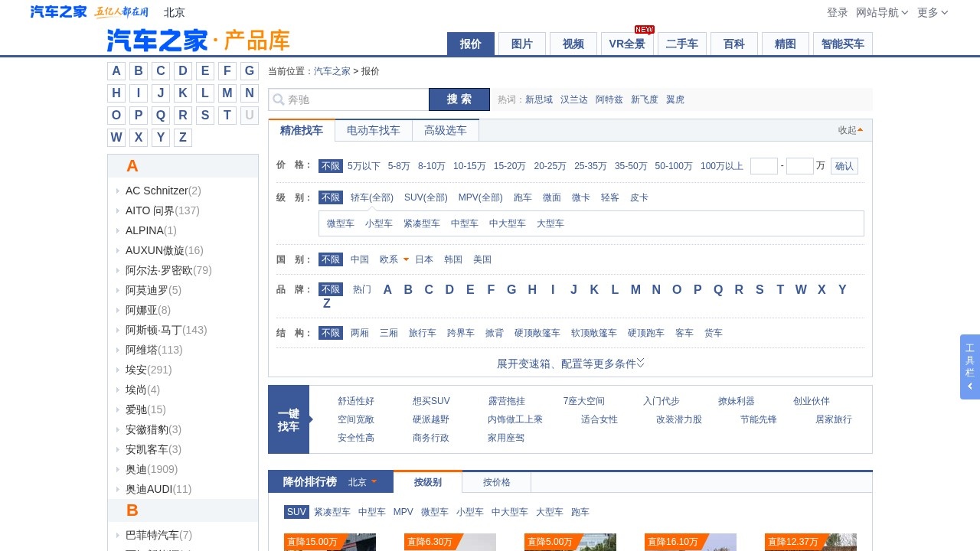980x551 pixels.
Task: Select letter M in the alphabet index
Action: coord(227,93)
